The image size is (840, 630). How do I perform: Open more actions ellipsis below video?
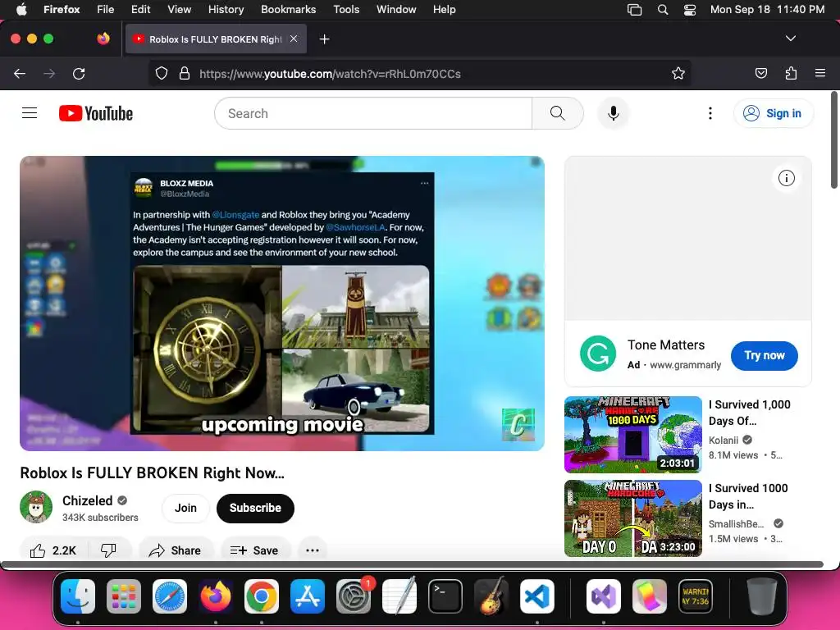[x=313, y=550]
